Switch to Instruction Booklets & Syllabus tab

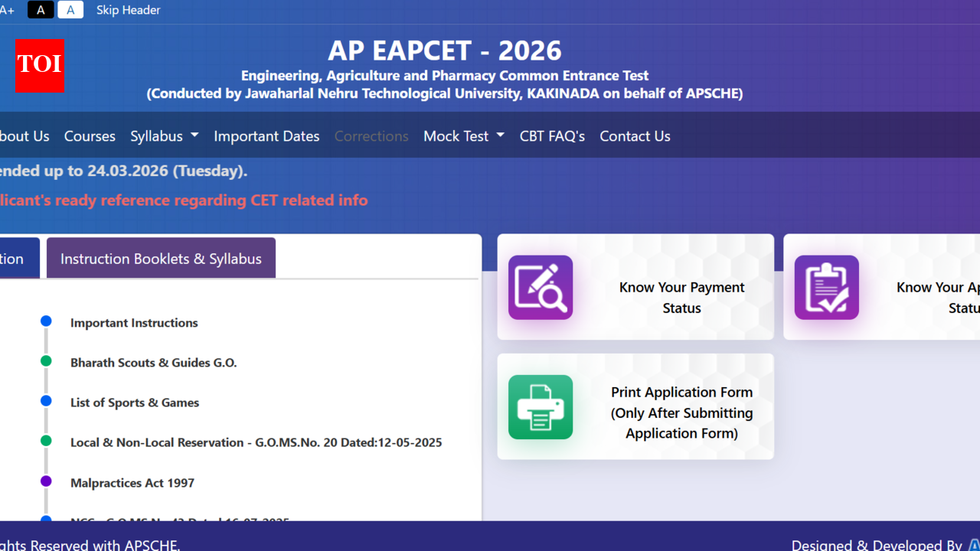[x=161, y=259]
